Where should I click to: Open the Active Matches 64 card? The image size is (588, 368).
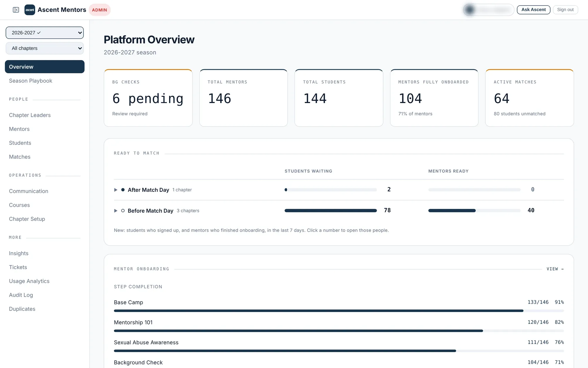529,98
